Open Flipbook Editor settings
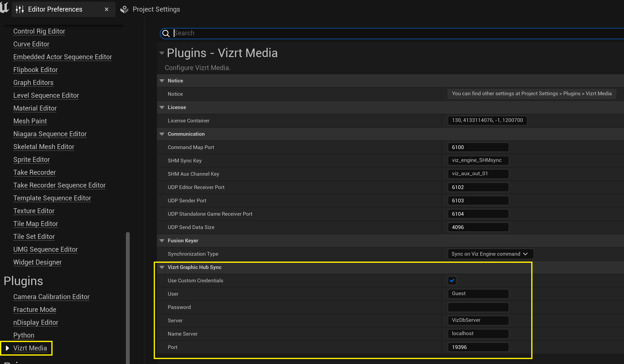The image size is (624, 364). click(36, 70)
